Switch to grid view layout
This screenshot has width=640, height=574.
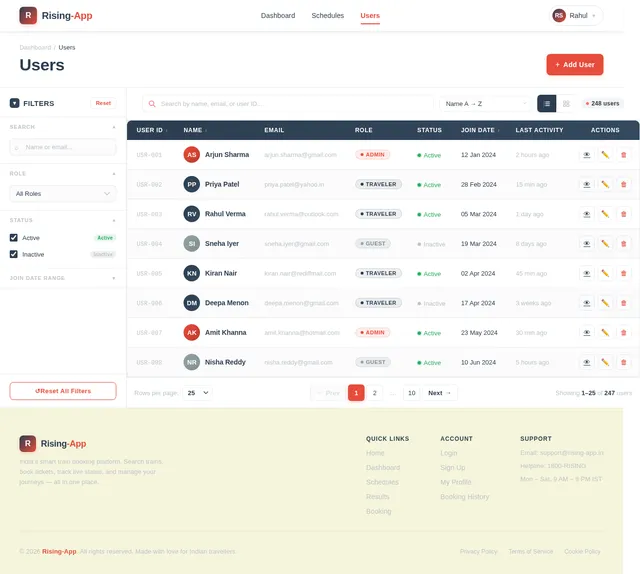click(x=566, y=104)
